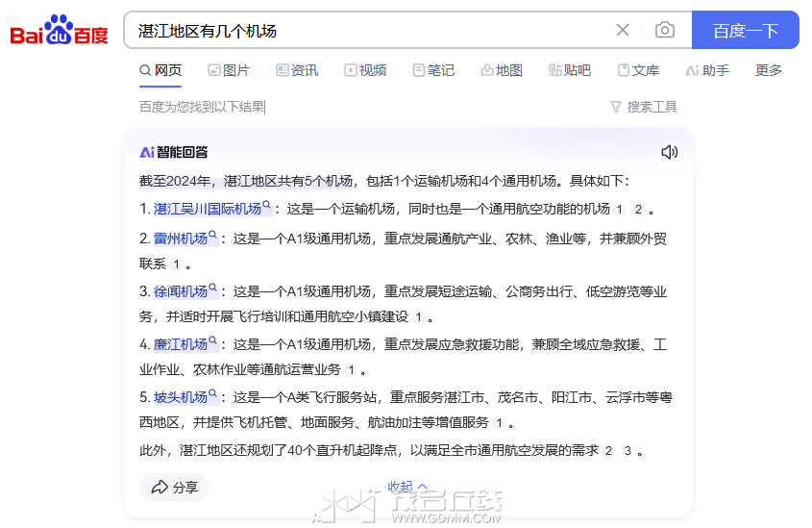Open citation 3 after 通用航空发展的需求

(x=627, y=451)
